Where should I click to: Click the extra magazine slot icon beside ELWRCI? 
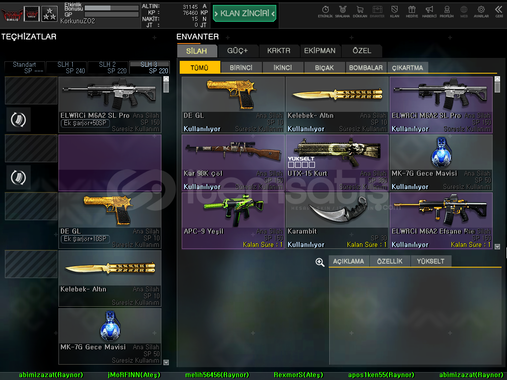pos(18,120)
